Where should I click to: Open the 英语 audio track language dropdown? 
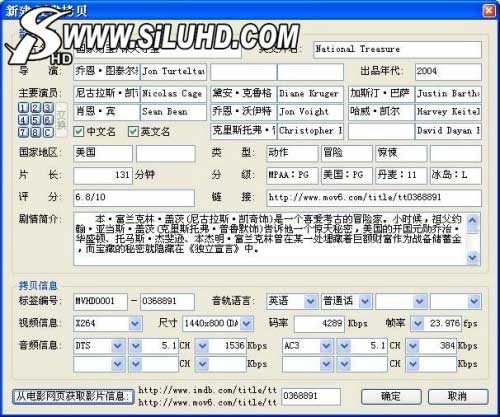coord(311,301)
